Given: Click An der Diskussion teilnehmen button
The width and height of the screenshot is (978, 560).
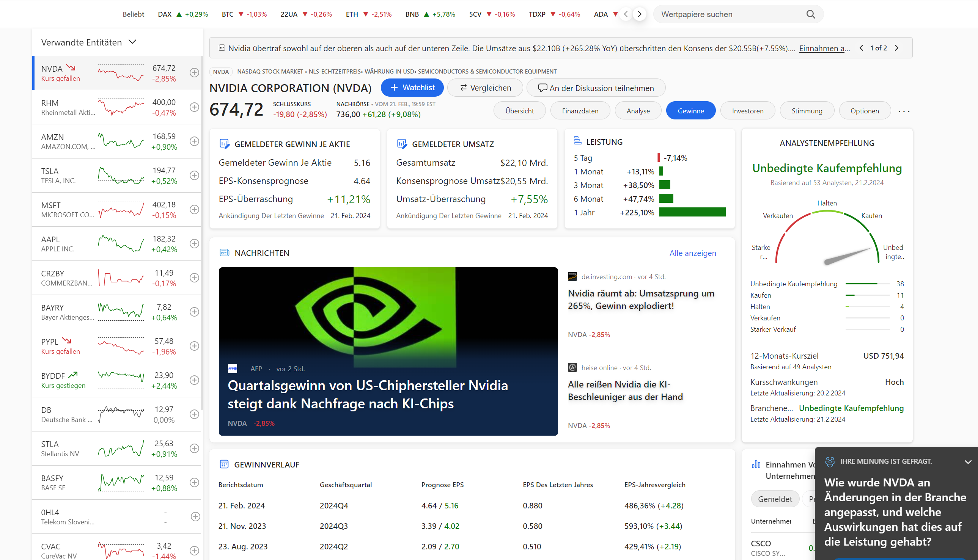Looking at the screenshot, I should 596,88.
